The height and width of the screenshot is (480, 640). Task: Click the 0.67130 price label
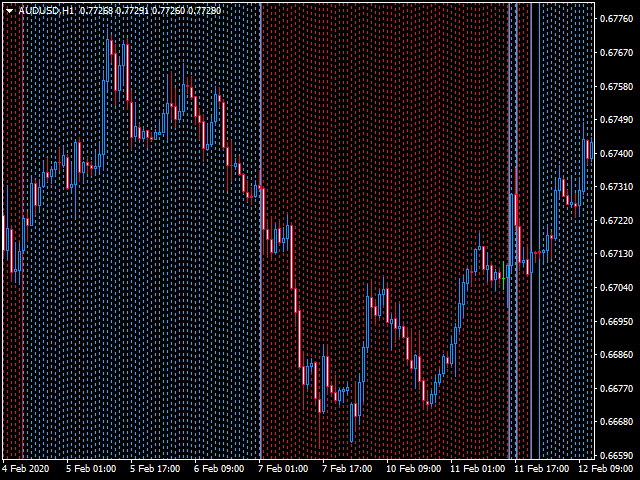point(616,253)
